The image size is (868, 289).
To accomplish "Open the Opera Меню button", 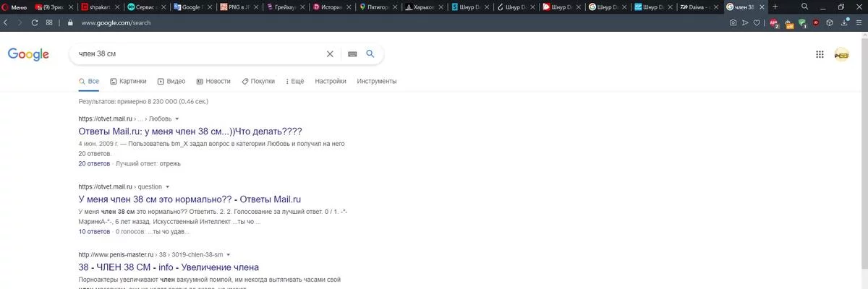I will (14, 7).
